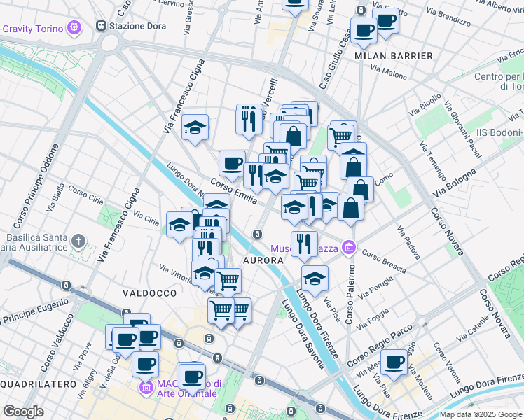Select the restaurant marker left of Museo pin
The image size is (524, 420).
(x=303, y=242)
